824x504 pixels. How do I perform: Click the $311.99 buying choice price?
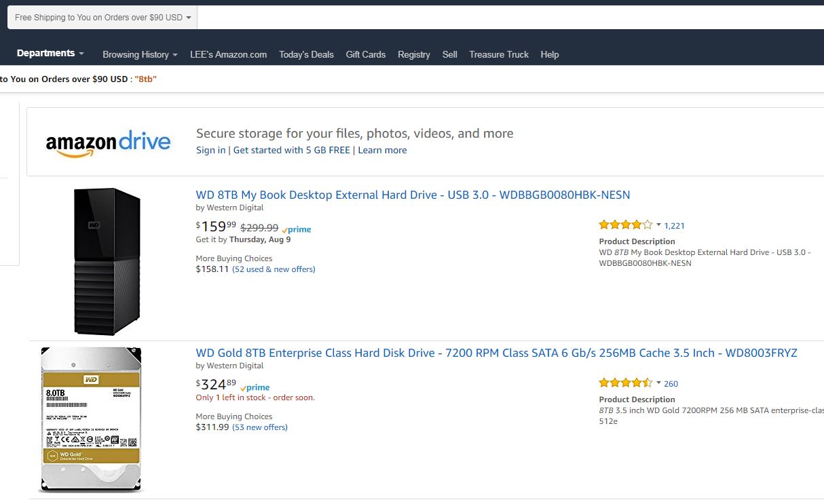pos(212,427)
